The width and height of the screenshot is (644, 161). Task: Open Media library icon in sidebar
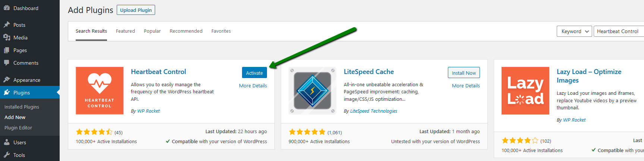tap(7, 38)
